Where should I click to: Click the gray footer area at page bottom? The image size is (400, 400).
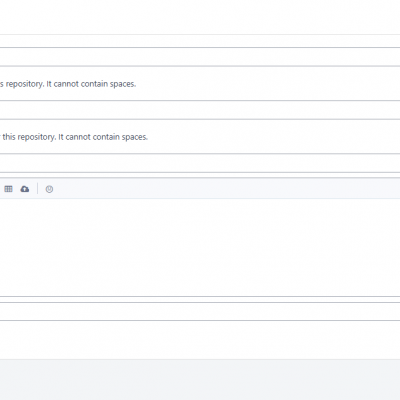tap(200, 380)
